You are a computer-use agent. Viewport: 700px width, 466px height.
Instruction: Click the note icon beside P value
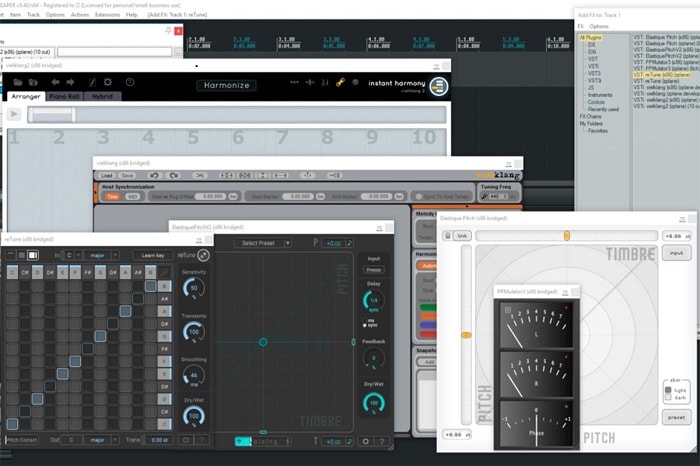(349, 243)
